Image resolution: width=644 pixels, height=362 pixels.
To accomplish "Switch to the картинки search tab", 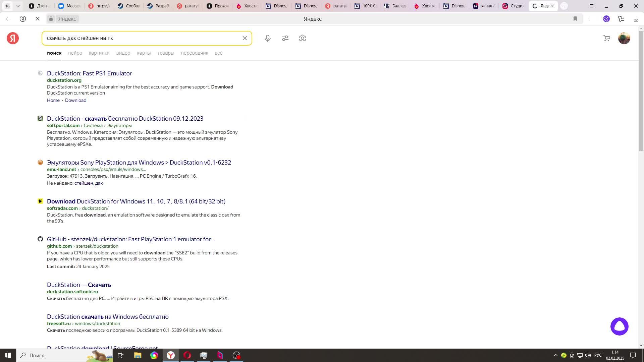I will click(x=99, y=53).
